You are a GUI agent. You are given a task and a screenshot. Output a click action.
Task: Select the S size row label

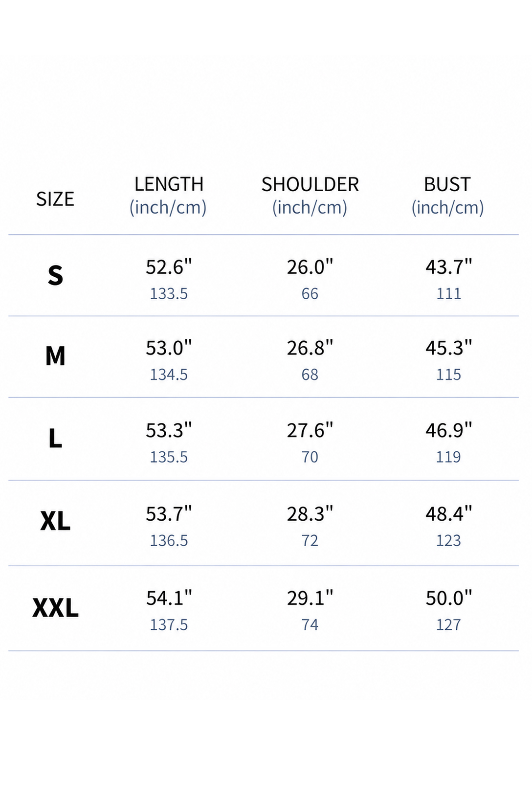tap(55, 275)
